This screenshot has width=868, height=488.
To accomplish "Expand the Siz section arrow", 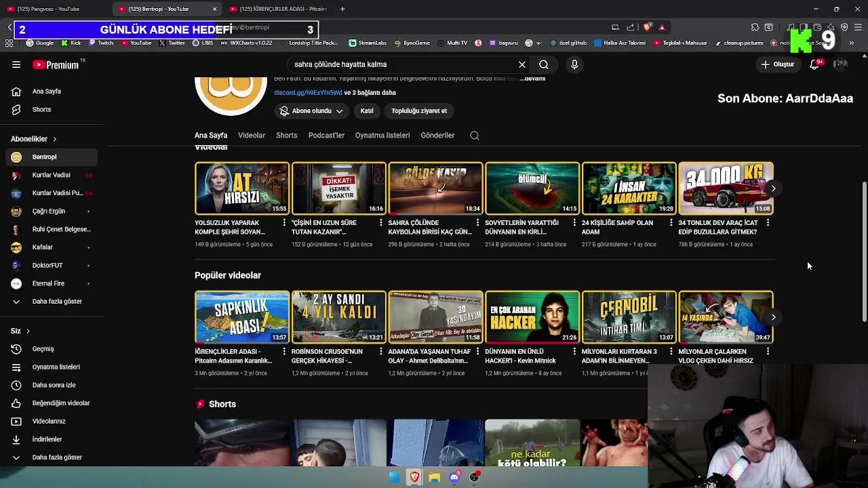I will point(28,331).
